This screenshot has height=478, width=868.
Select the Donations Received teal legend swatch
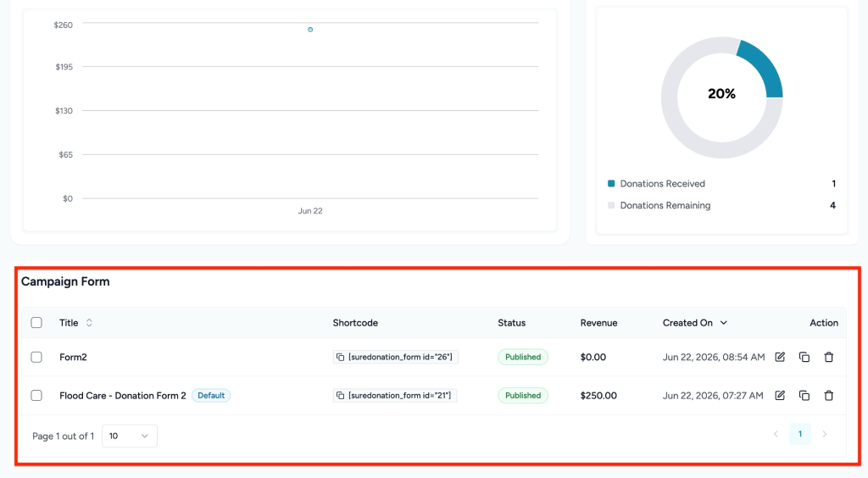click(611, 183)
